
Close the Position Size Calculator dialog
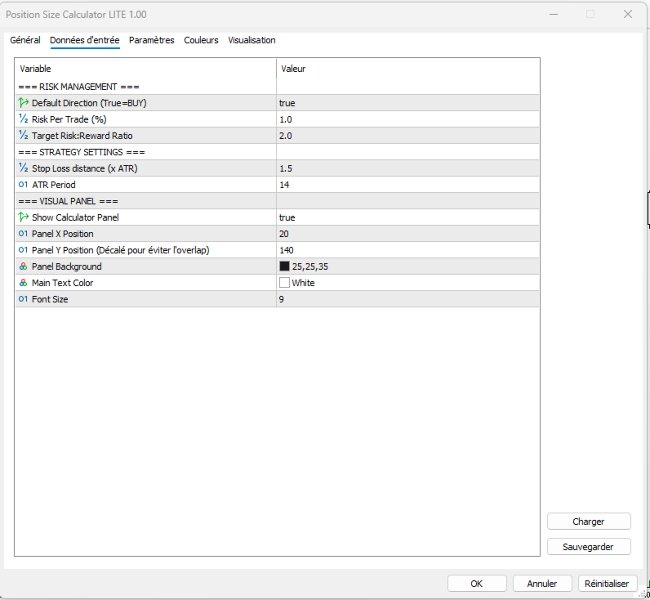pos(628,14)
